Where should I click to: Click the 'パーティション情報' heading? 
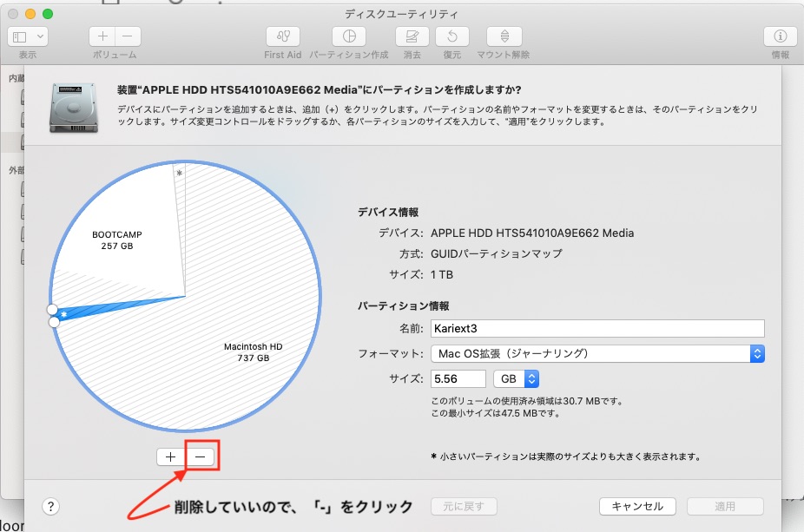tap(404, 306)
